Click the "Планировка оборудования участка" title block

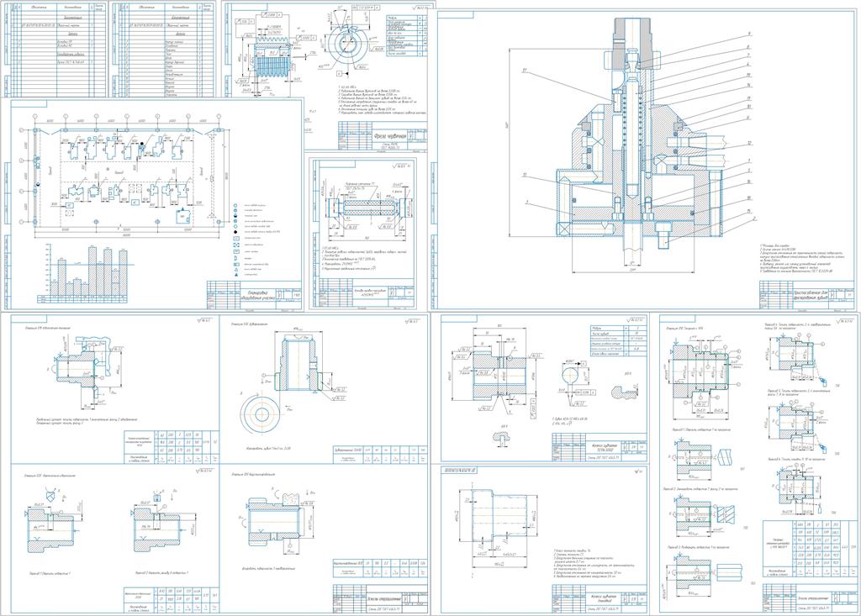pos(254,295)
